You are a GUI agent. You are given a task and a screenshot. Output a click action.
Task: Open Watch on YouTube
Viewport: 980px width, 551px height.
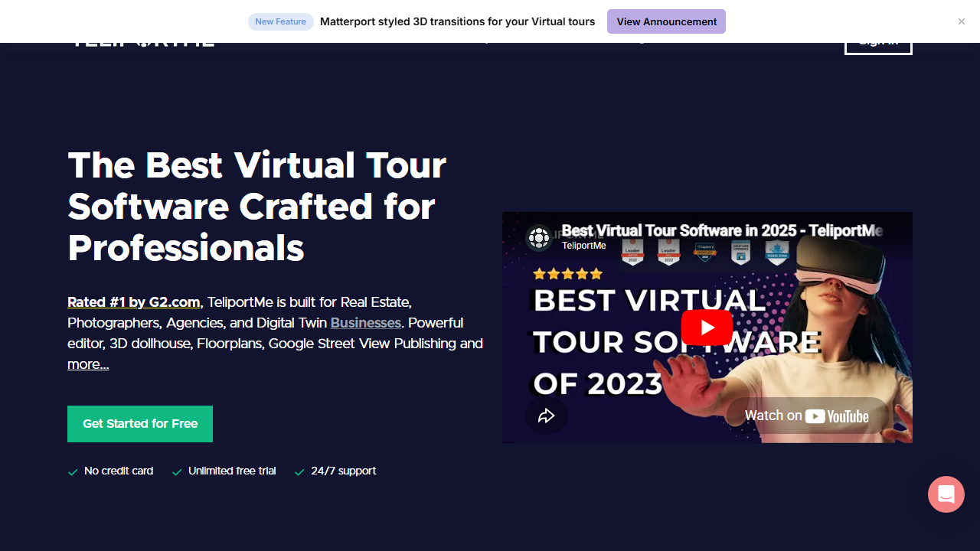click(807, 416)
